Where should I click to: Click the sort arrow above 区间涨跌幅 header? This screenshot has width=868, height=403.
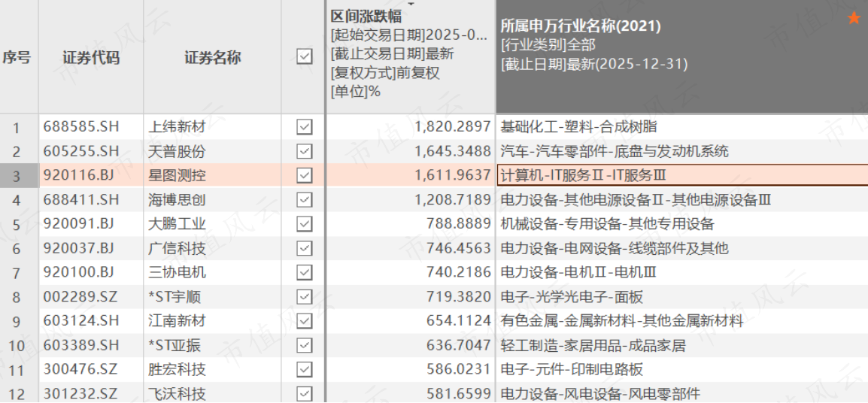[x=411, y=3]
